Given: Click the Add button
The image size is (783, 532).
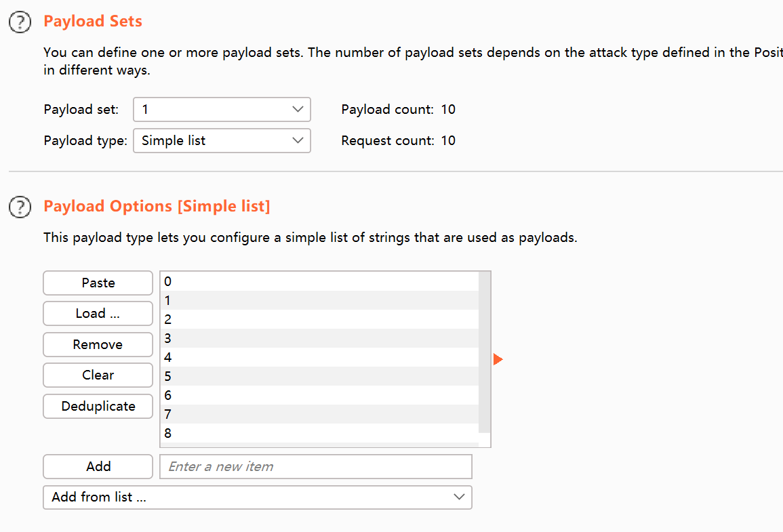Looking at the screenshot, I should coord(98,466).
